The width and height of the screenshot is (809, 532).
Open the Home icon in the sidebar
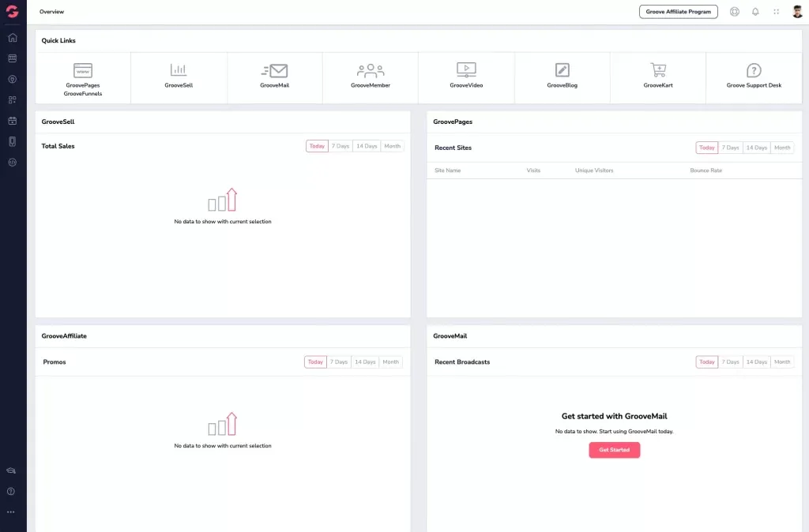pos(13,38)
